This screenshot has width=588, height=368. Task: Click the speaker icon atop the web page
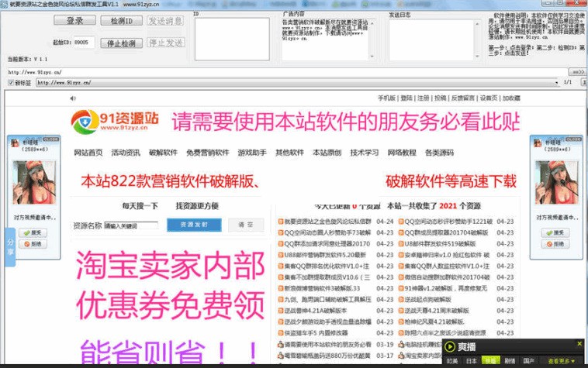[73, 98]
